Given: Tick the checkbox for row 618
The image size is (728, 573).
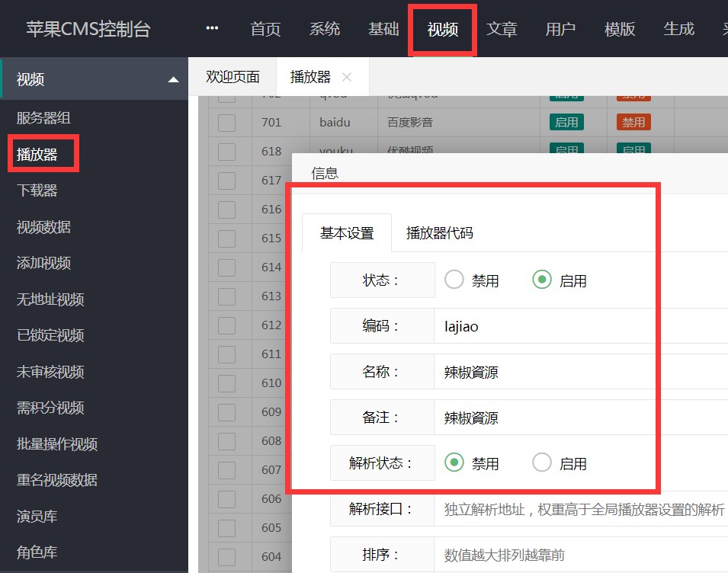Looking at the screenshot, I should click(226, 152).
